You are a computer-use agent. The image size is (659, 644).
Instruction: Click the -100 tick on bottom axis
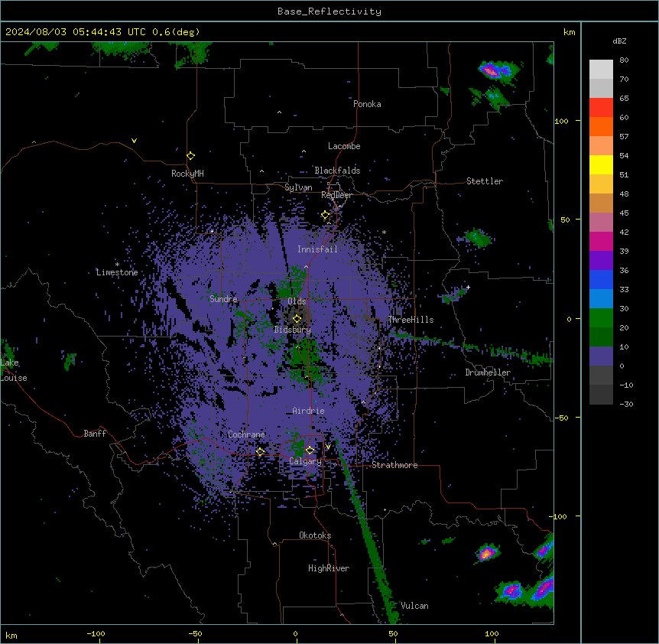tap(96, 633)
